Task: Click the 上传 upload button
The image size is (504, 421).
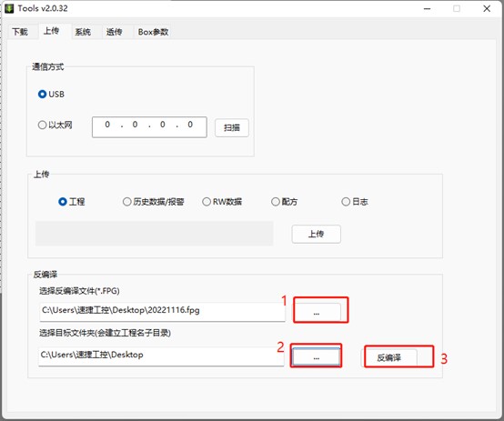Action: coord(317,234)
